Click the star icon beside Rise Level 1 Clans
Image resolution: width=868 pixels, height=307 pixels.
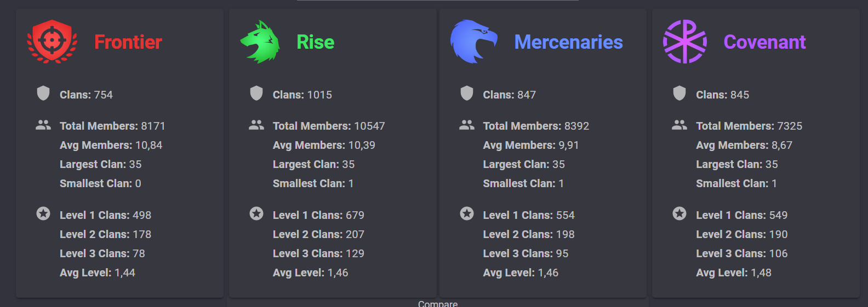[x=256, y=213]
